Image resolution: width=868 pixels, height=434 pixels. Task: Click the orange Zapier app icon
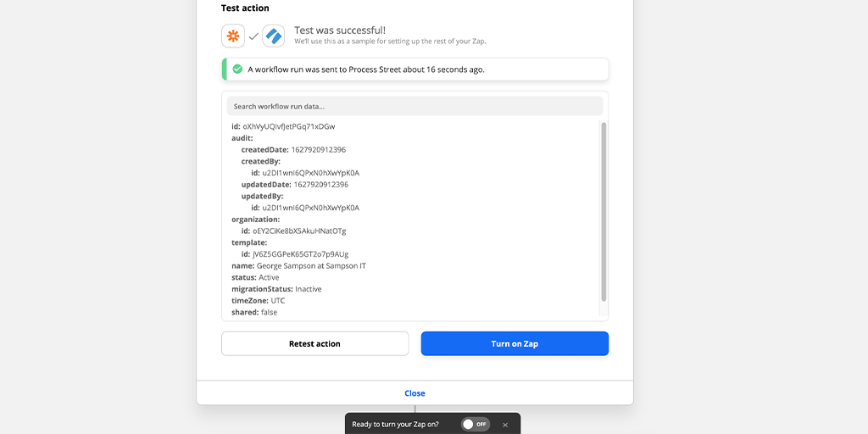coord(233,36)
